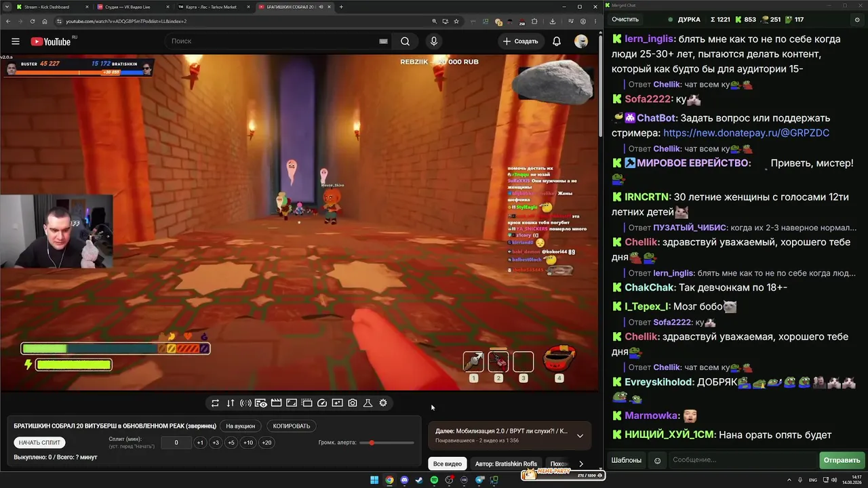Add 5 minutes with the +5 button
This screenshot has width=868, height=488.
(x=231, y=443)
